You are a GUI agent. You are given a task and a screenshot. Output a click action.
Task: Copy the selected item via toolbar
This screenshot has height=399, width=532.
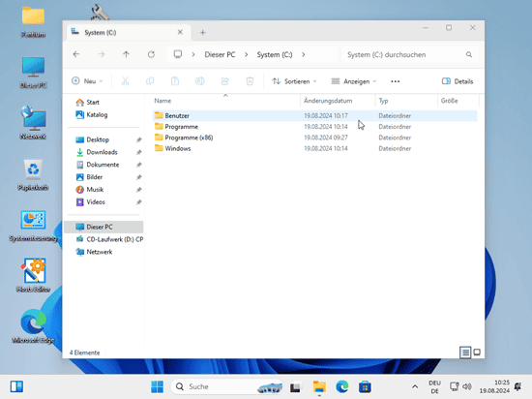(150, 81)
